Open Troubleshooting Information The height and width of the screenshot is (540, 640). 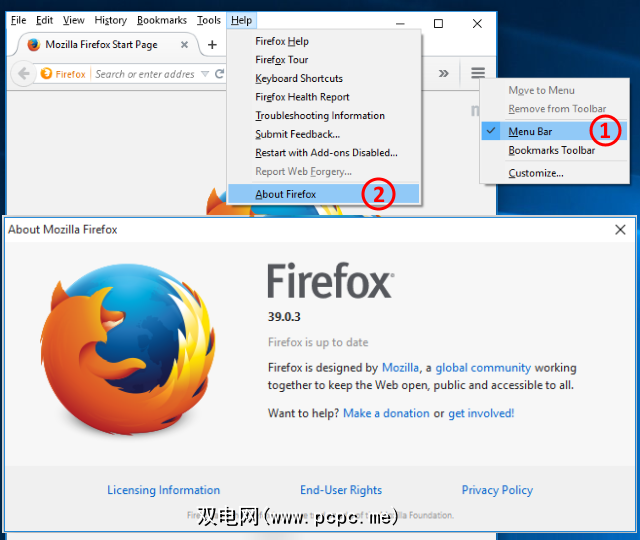click(x=324, y=116)
